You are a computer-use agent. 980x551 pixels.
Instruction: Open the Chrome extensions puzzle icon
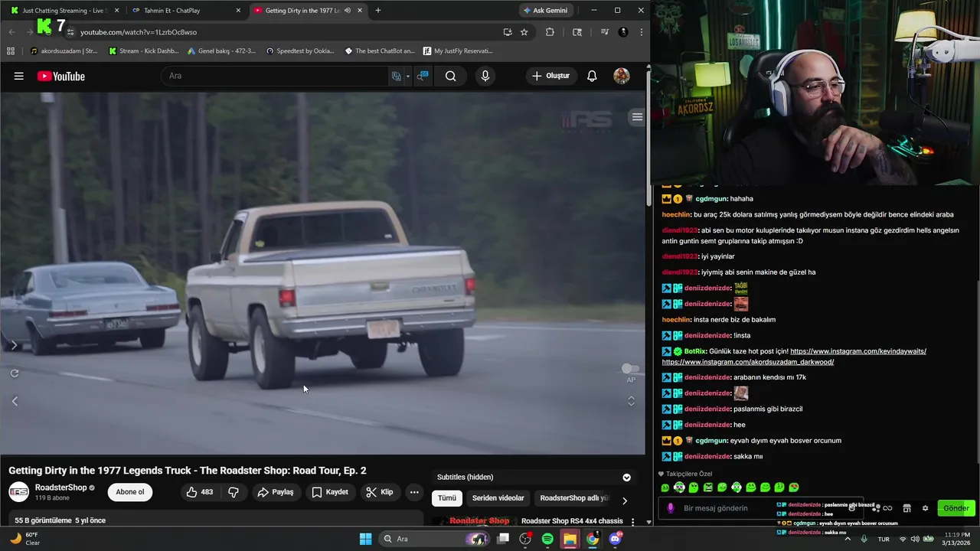550,32
